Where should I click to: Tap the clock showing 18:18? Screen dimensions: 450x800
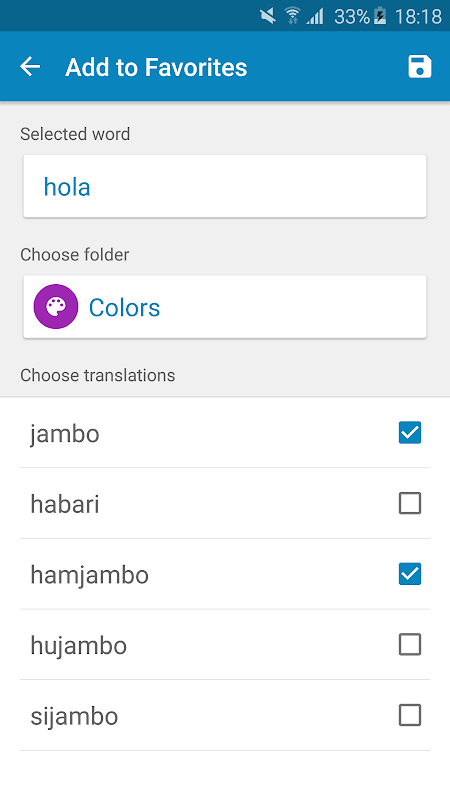(x=418, y=17)
